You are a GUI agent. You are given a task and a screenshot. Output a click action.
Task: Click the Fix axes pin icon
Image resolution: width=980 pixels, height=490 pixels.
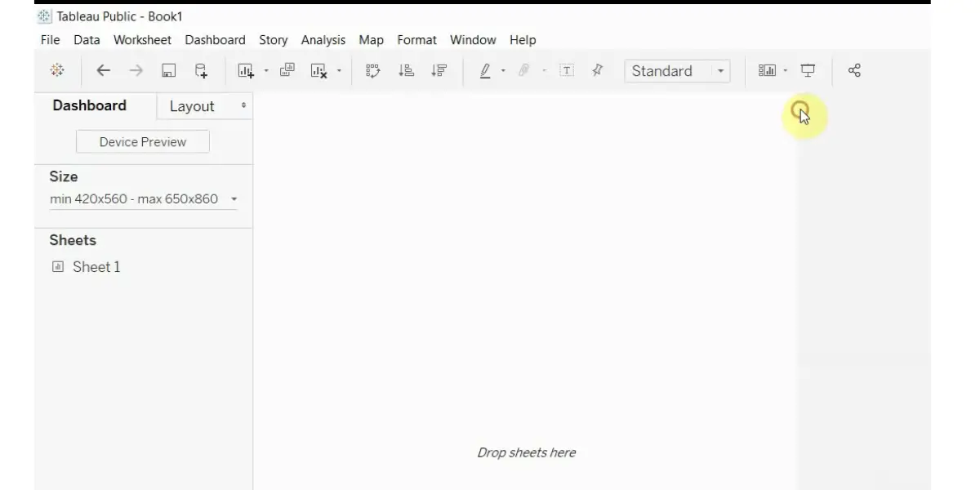597,70
